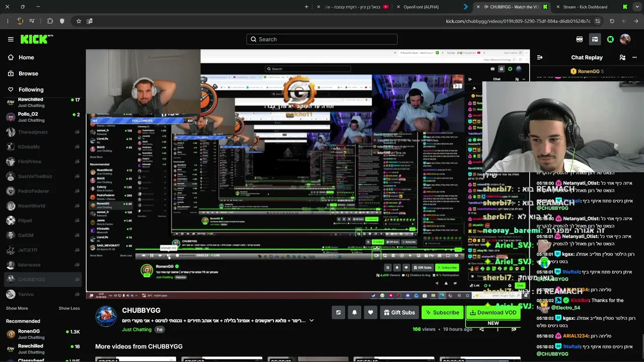Open Pollo_O2 channel in sidebar

[43, 117]
